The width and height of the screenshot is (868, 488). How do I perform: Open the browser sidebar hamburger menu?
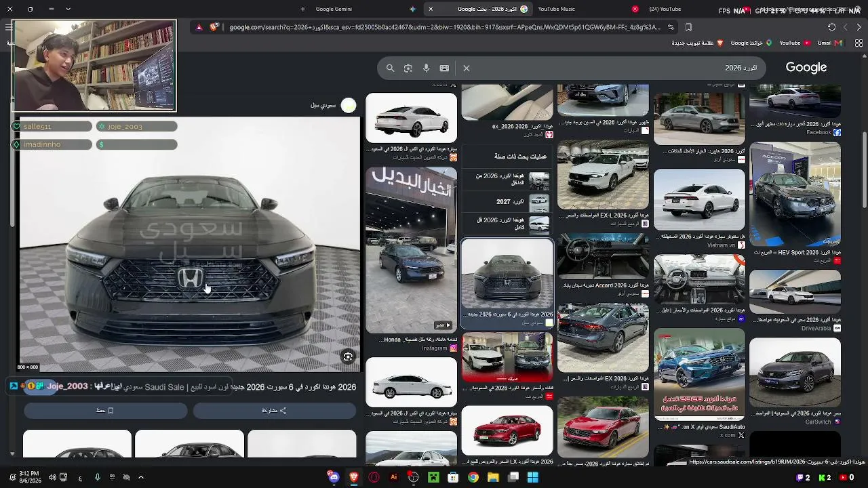8,27
